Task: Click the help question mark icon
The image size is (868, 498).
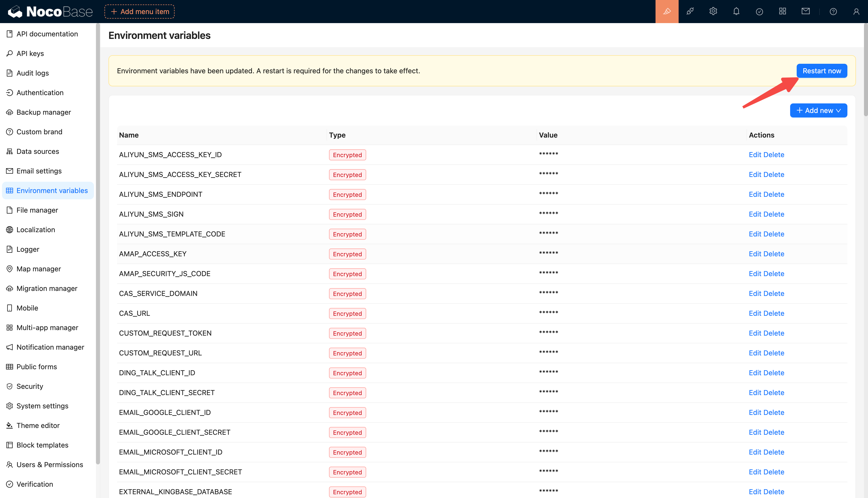Action: point(833,12)
